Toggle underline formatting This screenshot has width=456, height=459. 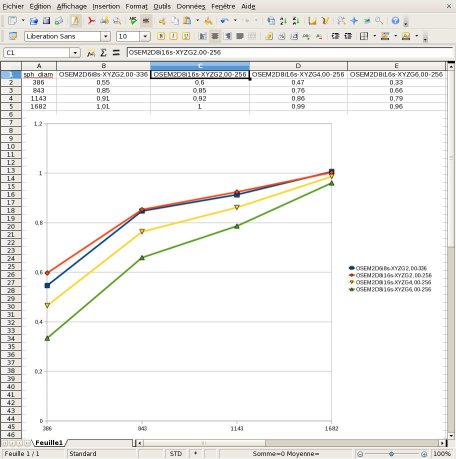(186, 36)
